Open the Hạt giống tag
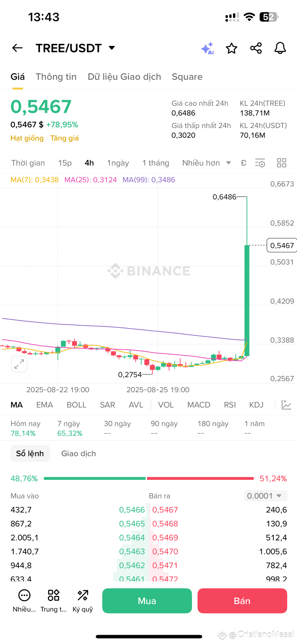The width and height of the screenshot is (297, 644). coord(27,138)
